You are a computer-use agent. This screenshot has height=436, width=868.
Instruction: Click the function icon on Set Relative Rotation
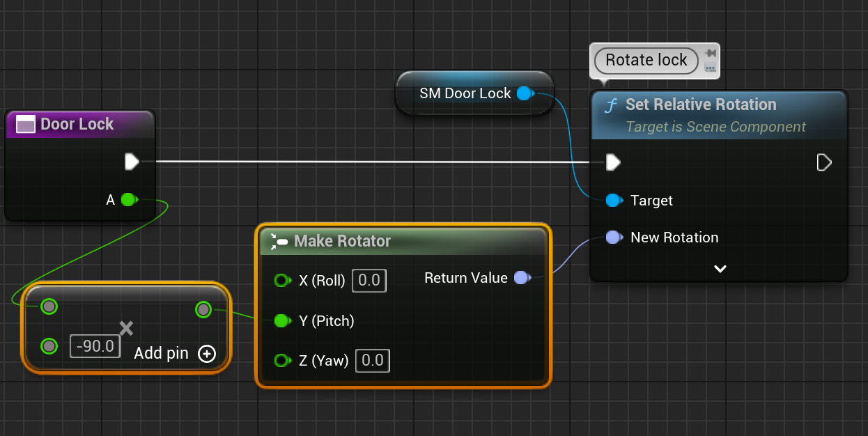[611, 105]
